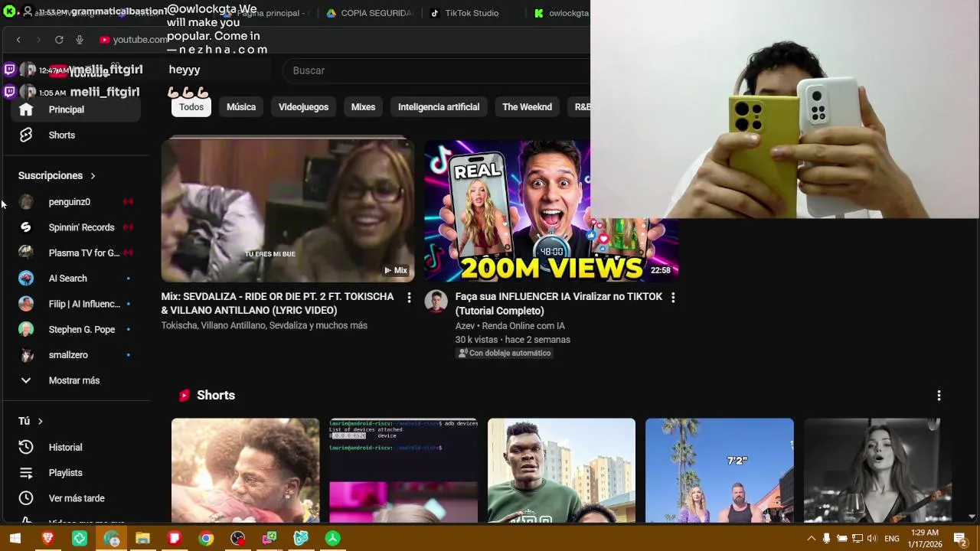Open the Shorts icon in sidebar
980x551 pixels.
[26, 135]
